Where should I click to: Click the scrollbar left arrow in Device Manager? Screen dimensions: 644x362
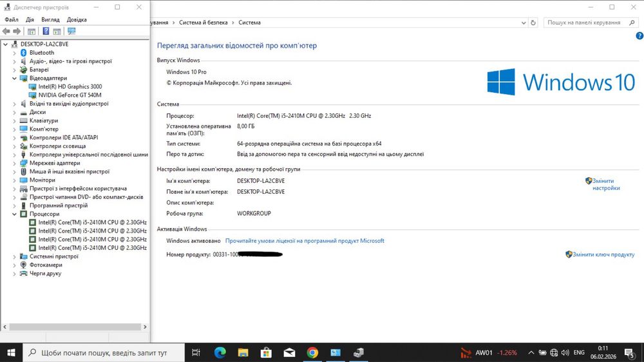5,327
